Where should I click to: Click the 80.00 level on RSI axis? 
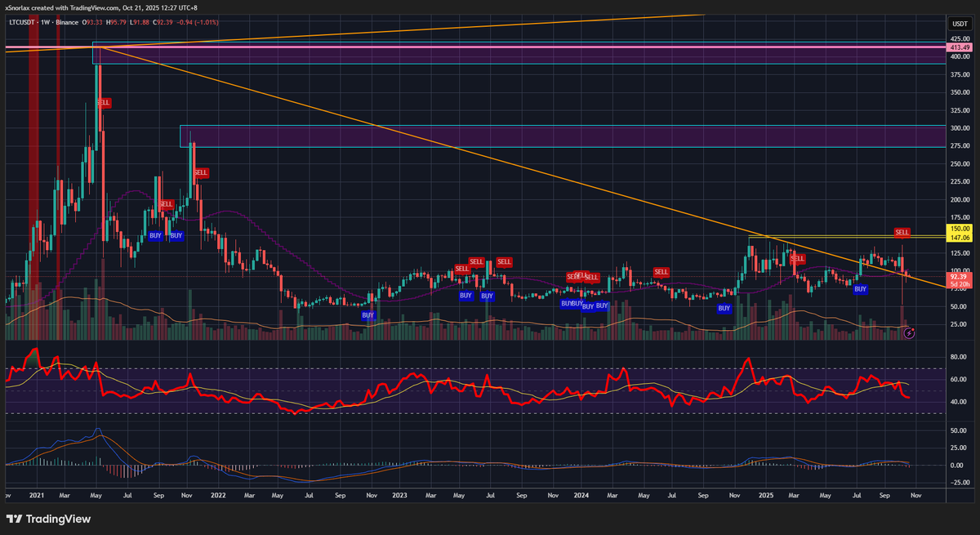958,357
